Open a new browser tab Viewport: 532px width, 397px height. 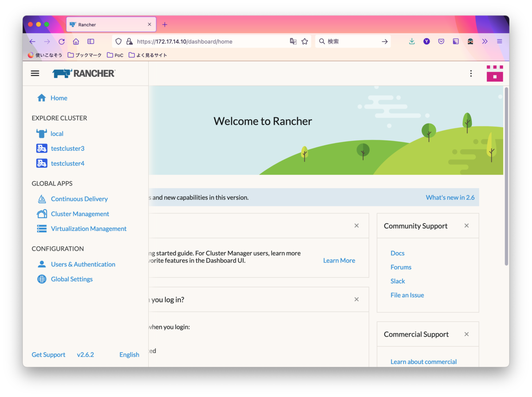[x=164, y=24]
